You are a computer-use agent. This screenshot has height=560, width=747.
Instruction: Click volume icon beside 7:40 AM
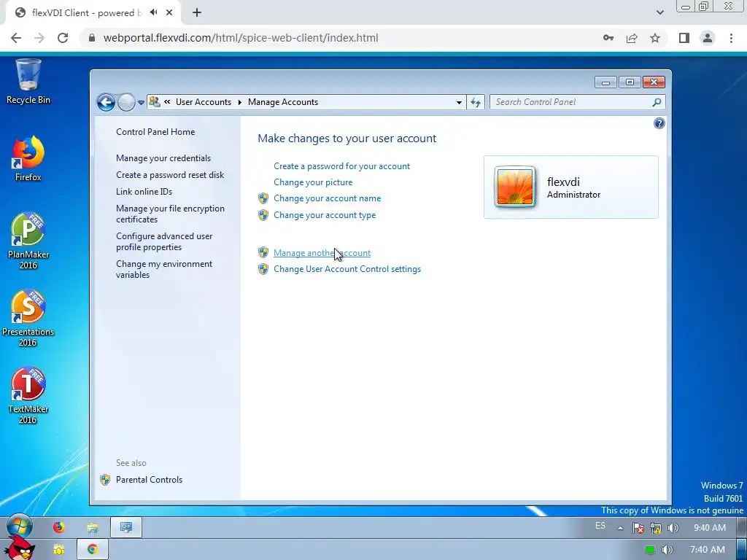click(667, 550)
